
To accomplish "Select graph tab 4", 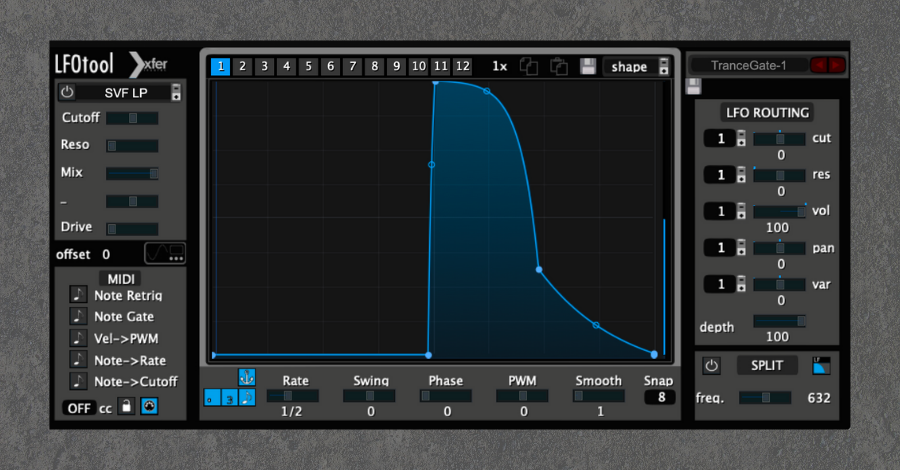I will (286, 67).
